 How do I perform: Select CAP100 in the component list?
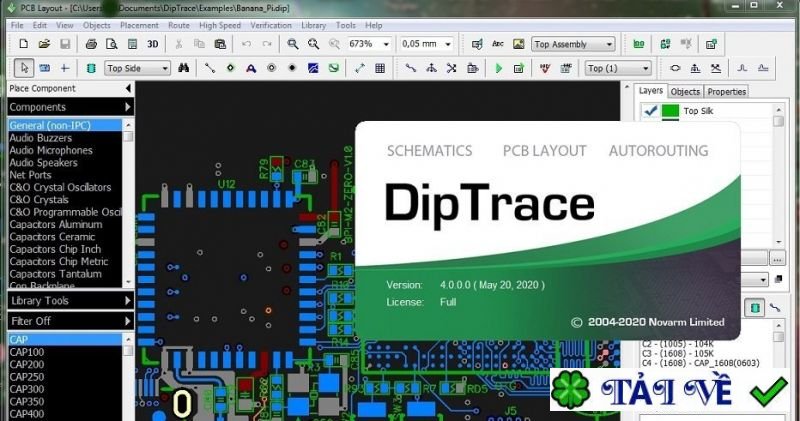click(x=27, y=352)
